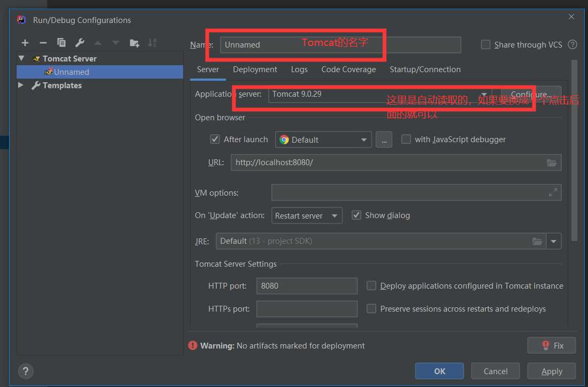This screenshot has height=387, width=588.
Task: Open the Code Coverage tab
Action: (348, 69)
